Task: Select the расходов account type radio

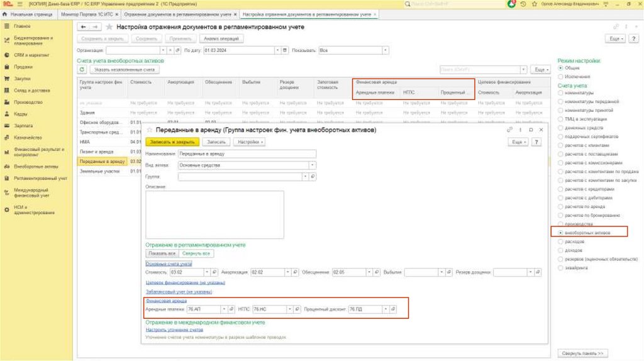Action: 560,242
